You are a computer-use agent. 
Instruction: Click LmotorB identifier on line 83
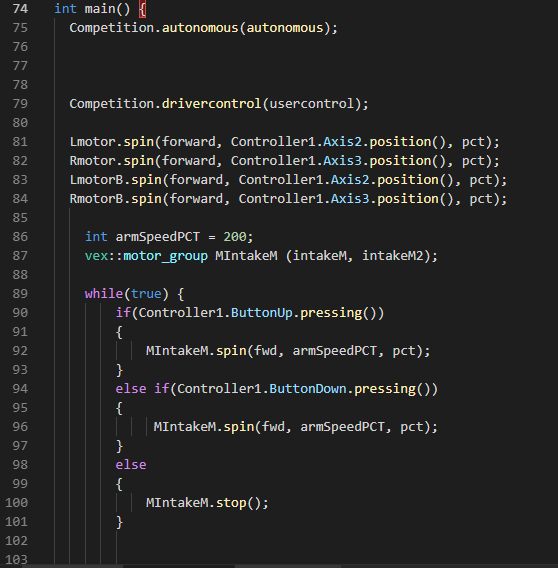96,180
